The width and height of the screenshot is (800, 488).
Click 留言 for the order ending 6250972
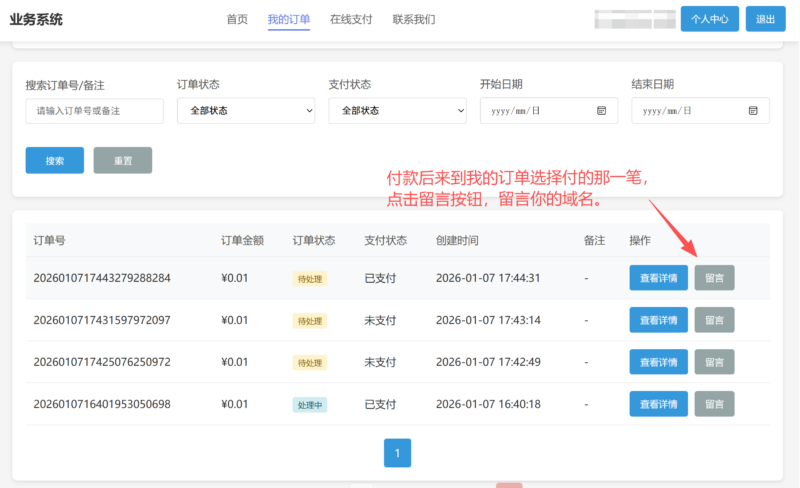[x=714, y=362]
